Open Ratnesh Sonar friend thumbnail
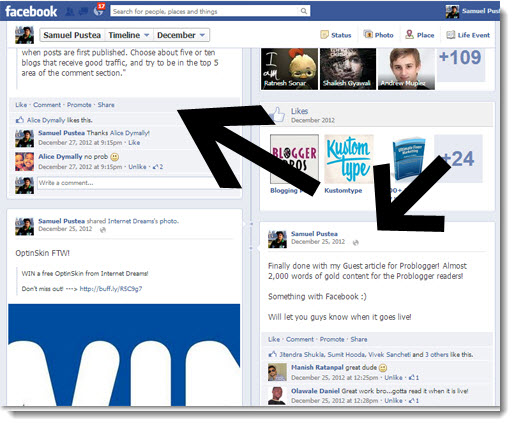515x426 pixels. coord(289,69)
